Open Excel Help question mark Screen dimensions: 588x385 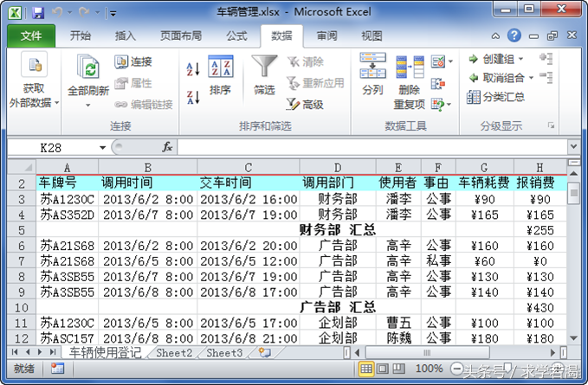tap(514, 35)
